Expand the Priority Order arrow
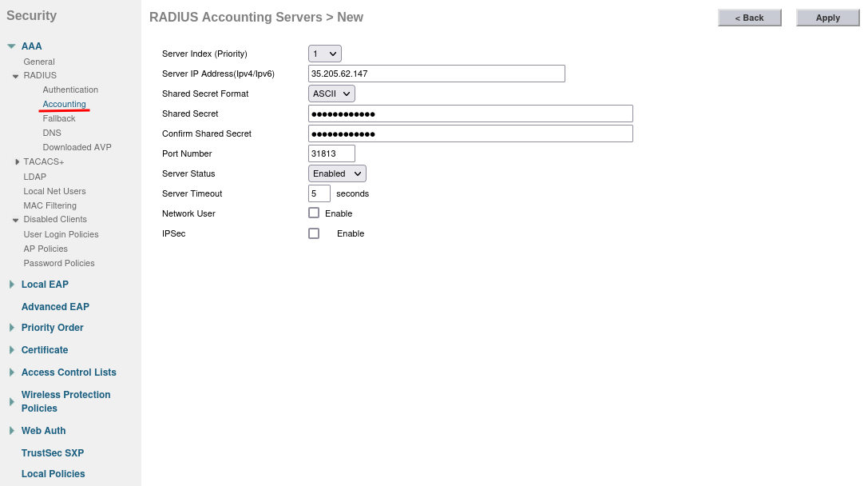Image resolution: width=868 pixels, height=486 pixels. [11, 328]
